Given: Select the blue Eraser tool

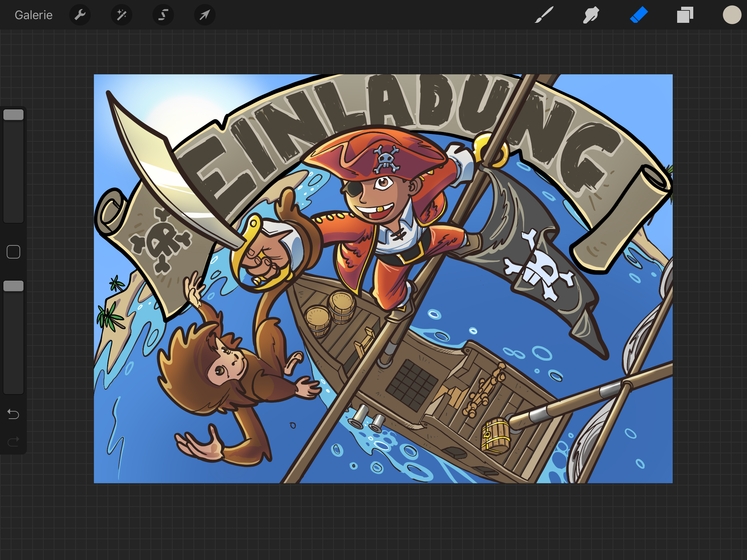Looking at the screenshot, I should coord(639,15).
